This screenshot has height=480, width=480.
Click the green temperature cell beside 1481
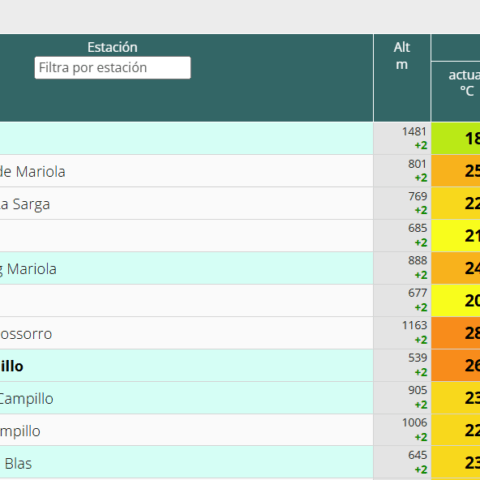[x=456, y=138]
